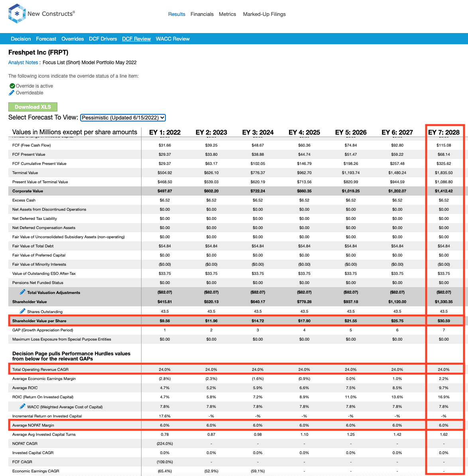
Task: Click the 16.9% ROIC value
Action: pos(444,397)
